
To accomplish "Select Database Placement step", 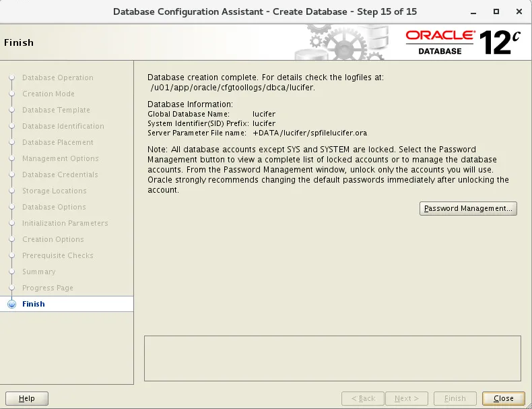I will (58, 142).
